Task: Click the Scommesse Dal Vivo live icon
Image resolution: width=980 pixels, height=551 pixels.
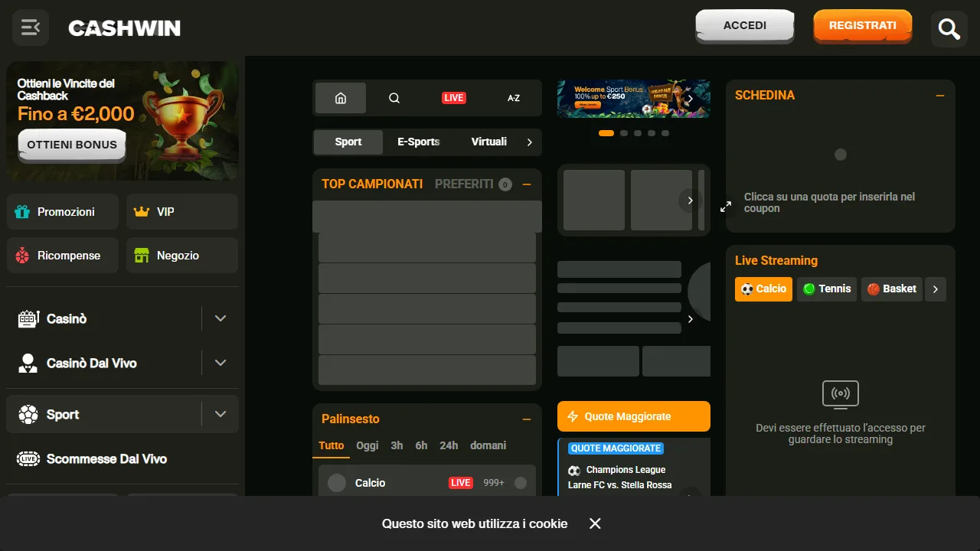Action: tap(28, 459)
